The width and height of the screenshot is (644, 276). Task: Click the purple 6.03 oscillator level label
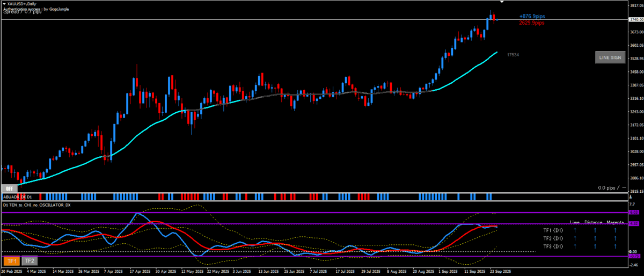tap(633, 213)
